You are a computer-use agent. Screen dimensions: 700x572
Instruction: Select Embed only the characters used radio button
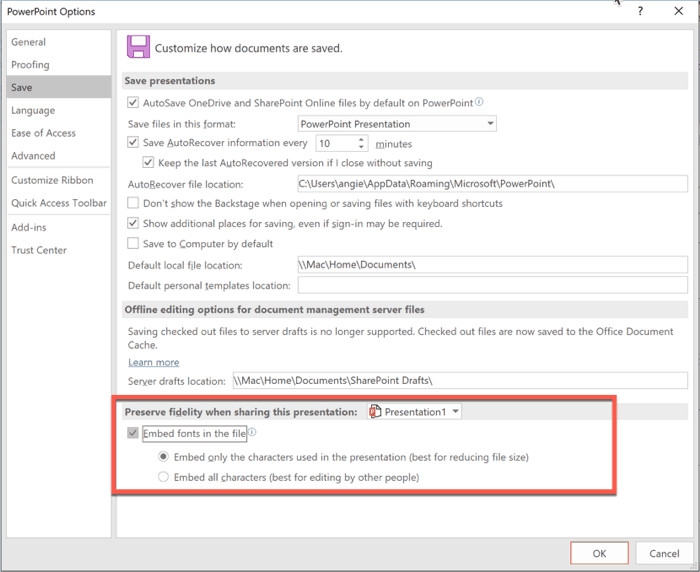[x=163, y=457]
